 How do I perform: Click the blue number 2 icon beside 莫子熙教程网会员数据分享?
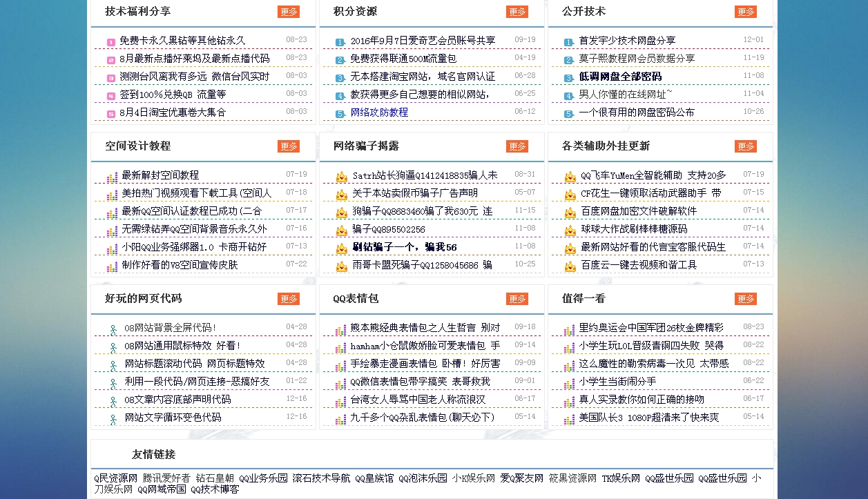pos(568,60)
